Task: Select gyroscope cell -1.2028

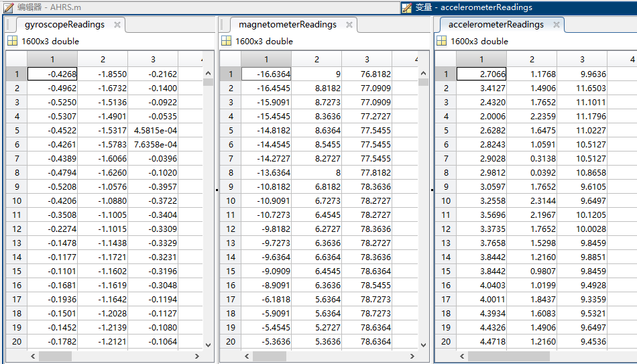Action: coord(103,313)
